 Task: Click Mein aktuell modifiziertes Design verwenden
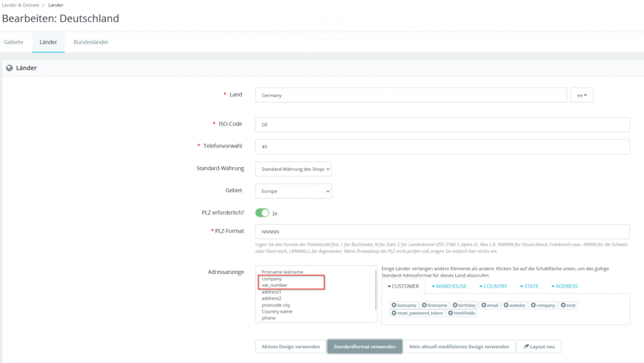[x=459, y=346]
